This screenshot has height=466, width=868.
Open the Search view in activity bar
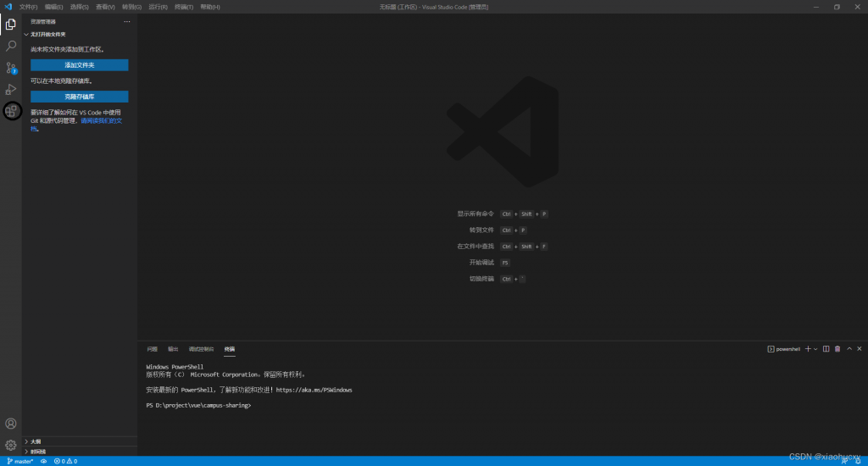point(10,46)
